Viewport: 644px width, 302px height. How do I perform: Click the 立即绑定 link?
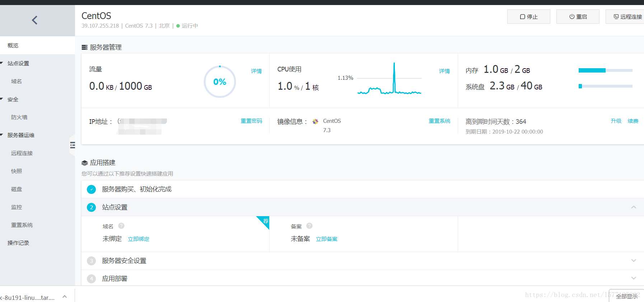(x=139, y=239)
